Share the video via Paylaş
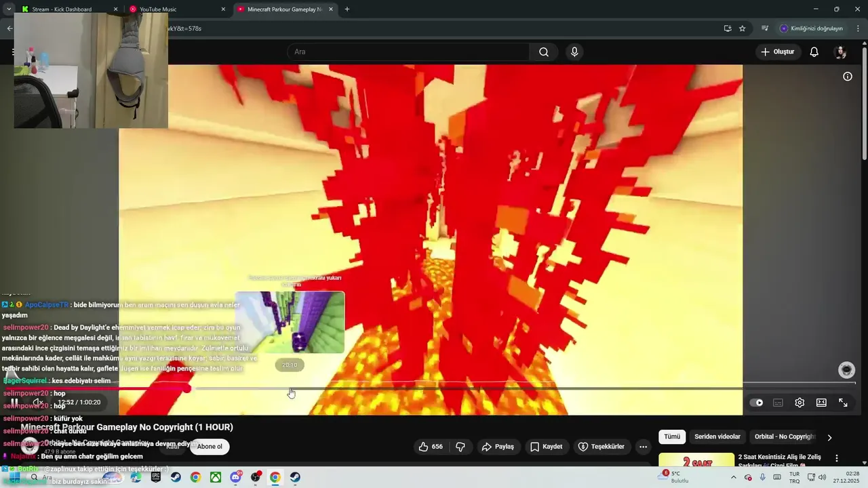The image size is (868, 488). [498, 447]
